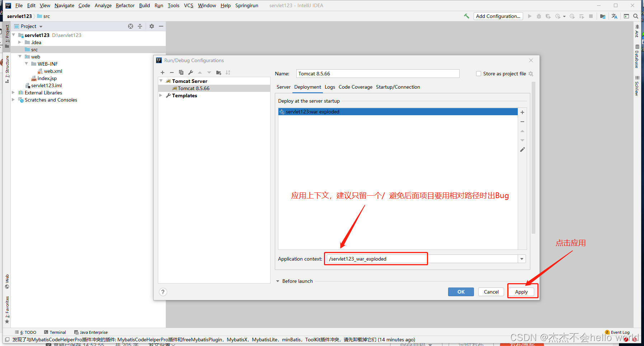Switch to the Server tab

[283, 87]
